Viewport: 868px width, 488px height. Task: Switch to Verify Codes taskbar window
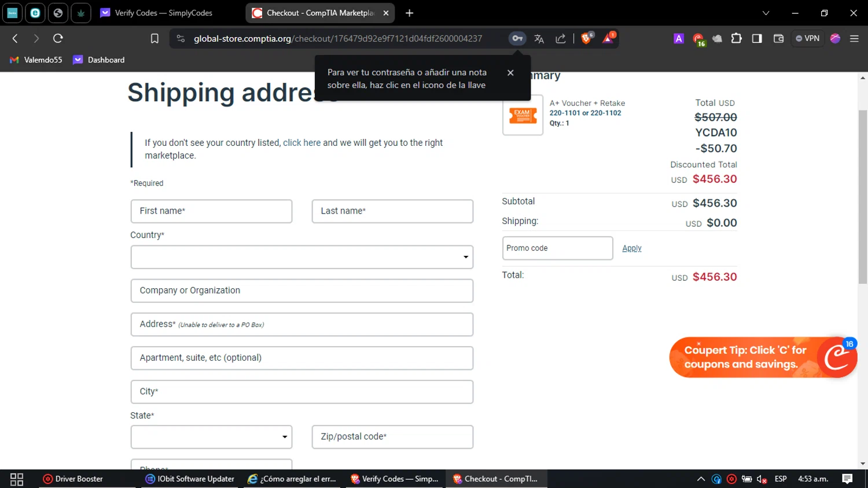(x=395, y=479)
